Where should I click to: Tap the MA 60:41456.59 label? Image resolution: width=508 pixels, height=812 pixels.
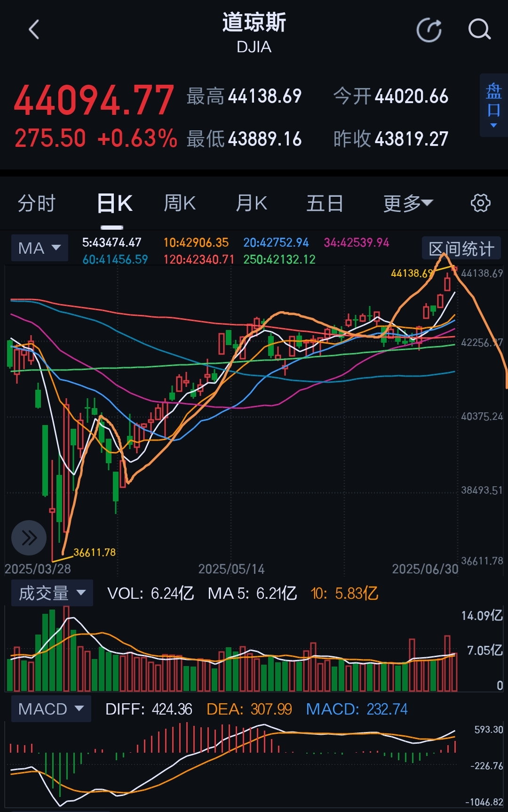(115, 259)
